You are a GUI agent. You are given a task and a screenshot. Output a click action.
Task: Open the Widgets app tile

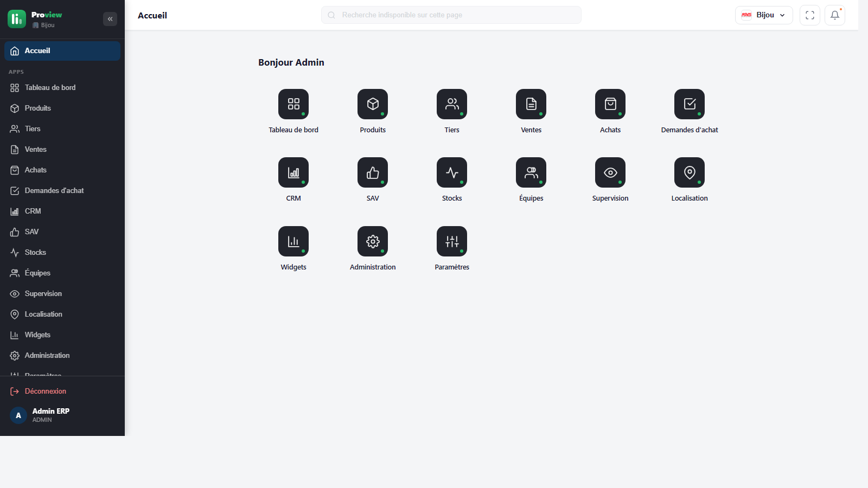293,241
